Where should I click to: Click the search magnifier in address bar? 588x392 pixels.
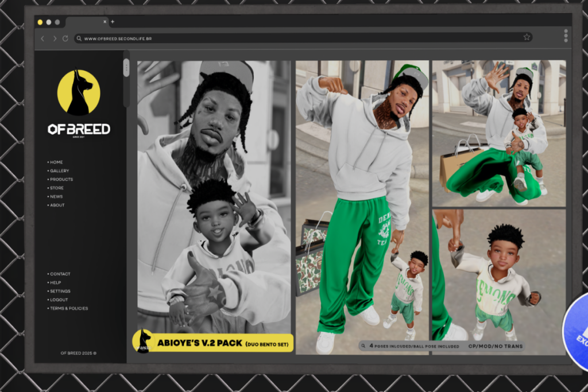pyautogui.click(x=79, y=38)
